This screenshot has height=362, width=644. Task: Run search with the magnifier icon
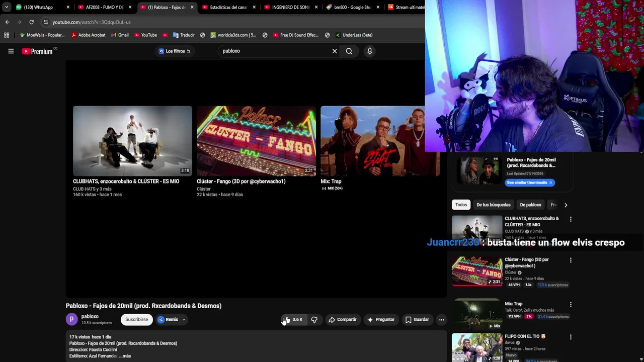click(349, 51)
